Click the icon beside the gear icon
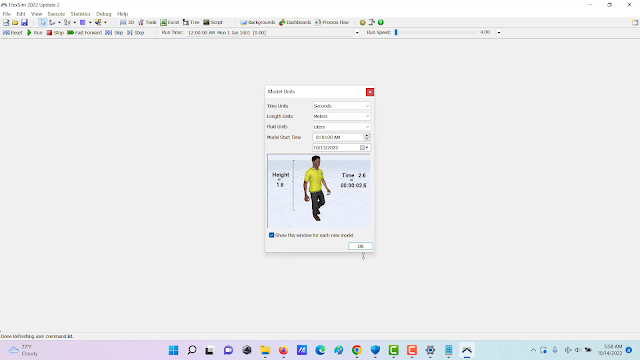 coord(371,22)
